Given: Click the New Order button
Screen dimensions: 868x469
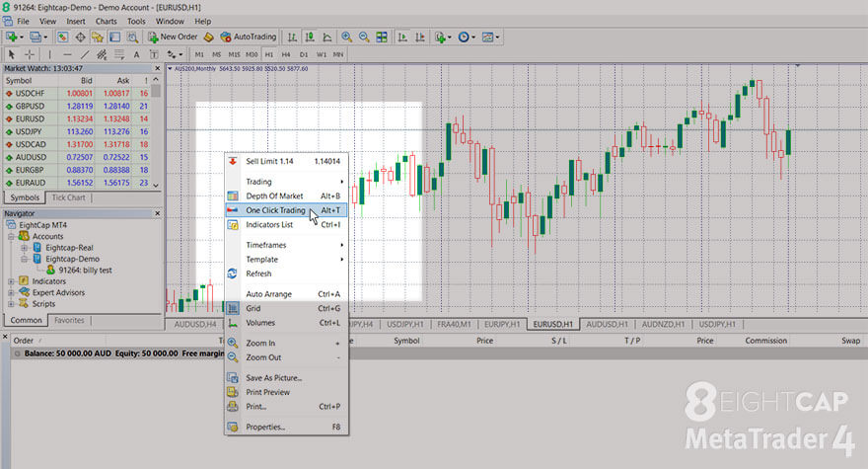Looking at the screenshot, I should click(x=173, y=38).
